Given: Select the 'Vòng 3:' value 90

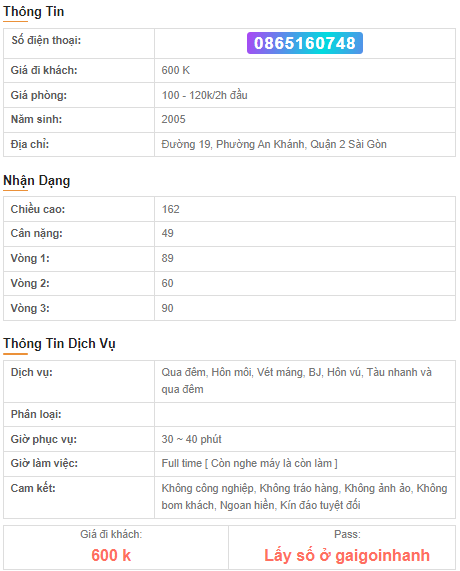Looking at the screenshot, I should [x=168, y=308].
